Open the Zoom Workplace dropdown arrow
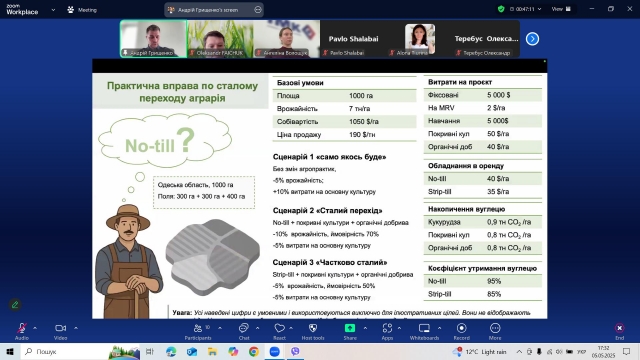 click(53, 10)
